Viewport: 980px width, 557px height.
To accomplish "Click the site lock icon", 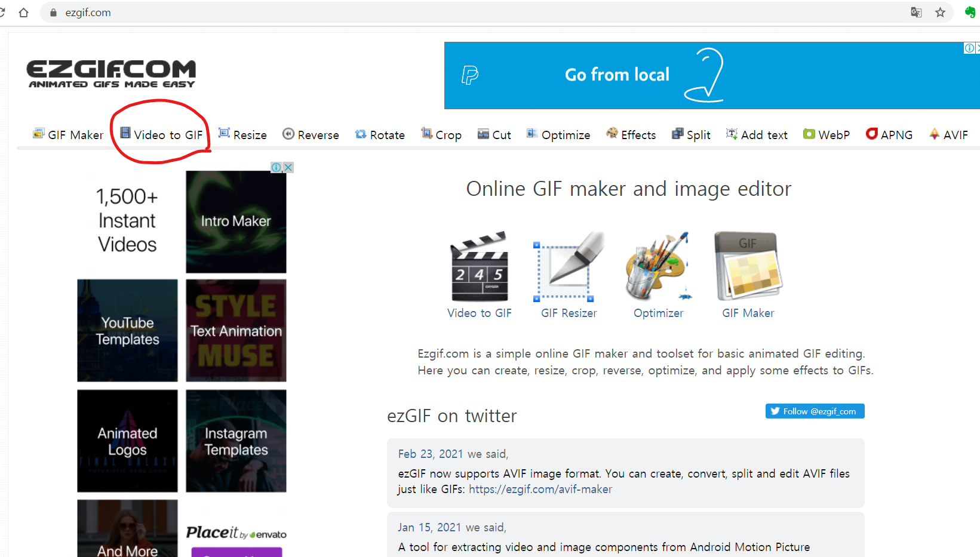I will (x=53, y=13).
